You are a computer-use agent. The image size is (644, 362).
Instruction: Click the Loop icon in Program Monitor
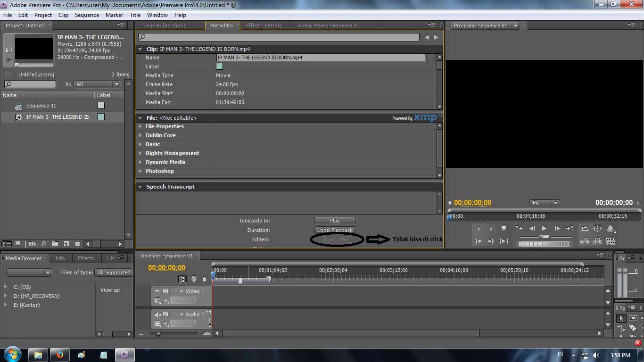pyautogui.click(x=585, y=229)
